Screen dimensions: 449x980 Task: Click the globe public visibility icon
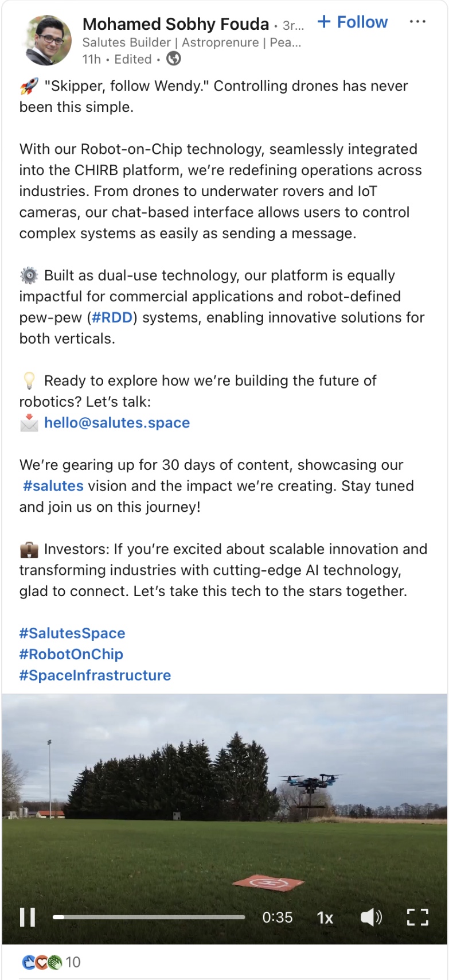point(174,59)
